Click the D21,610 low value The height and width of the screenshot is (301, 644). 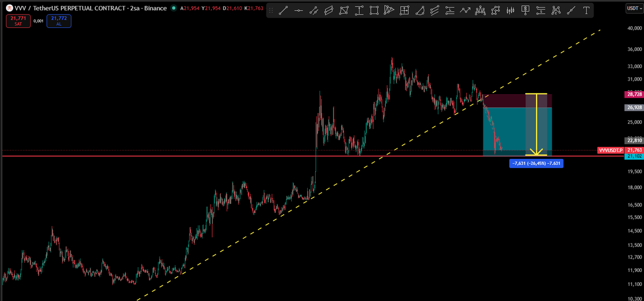point(232,8)
